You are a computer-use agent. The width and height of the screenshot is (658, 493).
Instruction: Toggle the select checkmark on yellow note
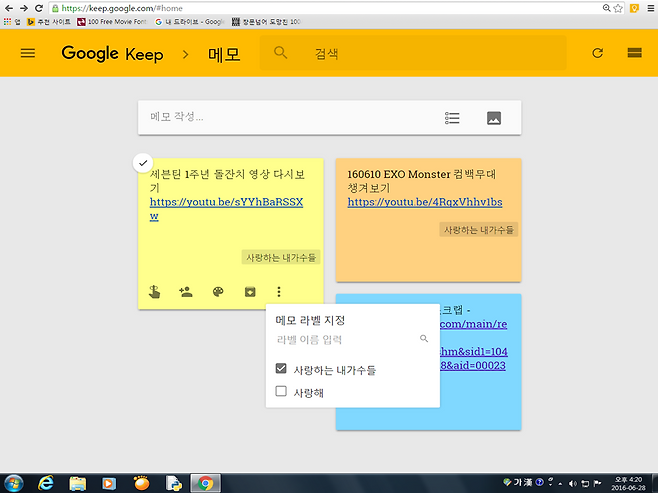click(143, 163)
